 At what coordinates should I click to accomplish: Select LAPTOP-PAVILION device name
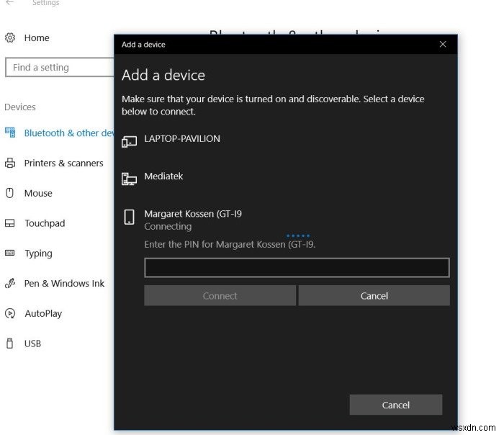[182, 138]
